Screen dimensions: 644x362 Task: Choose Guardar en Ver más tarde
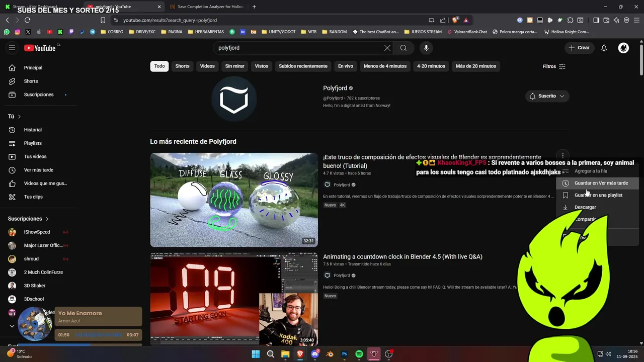pyautogui.click(x=598, y=183)
